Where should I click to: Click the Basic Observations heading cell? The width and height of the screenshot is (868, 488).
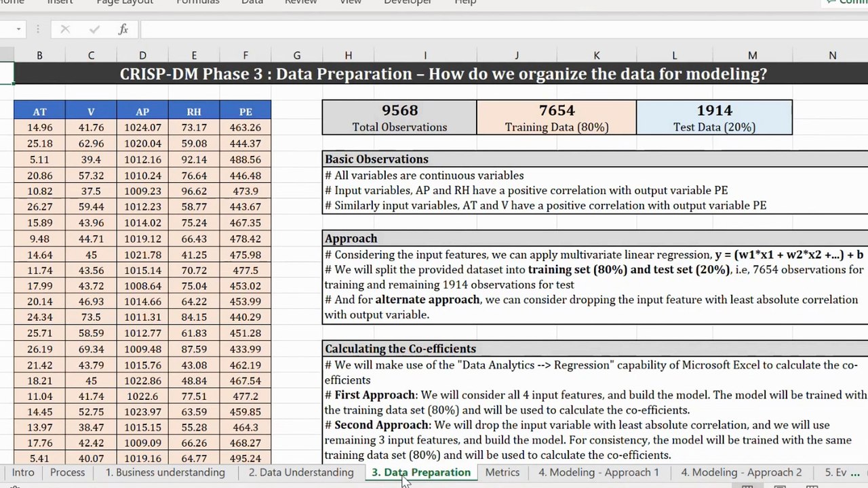point(595,159)
